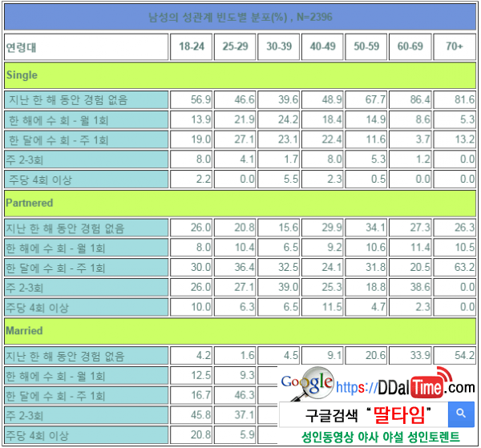Select cell value 13.9
The height and width of the screenshot is (448, 481).
tap(192, 119)
